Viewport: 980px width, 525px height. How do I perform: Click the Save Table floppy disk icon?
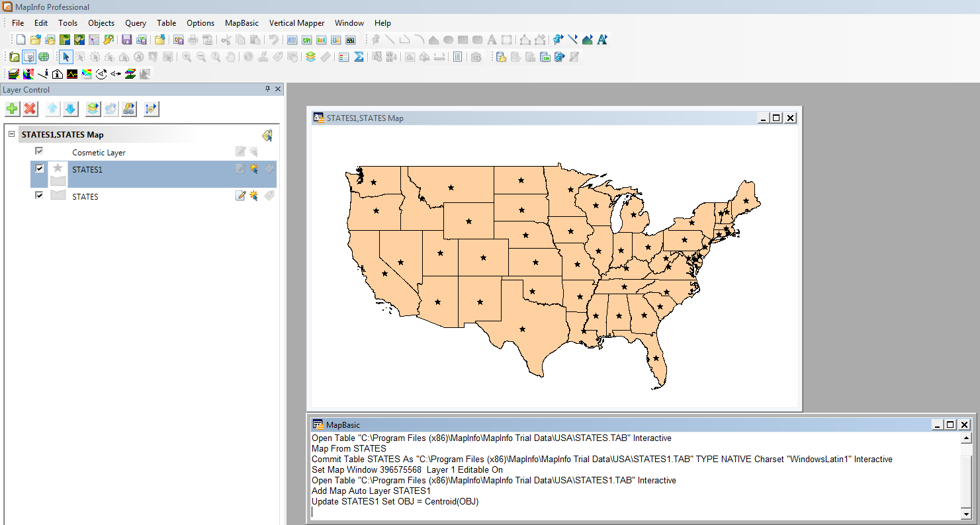click(x=126, y=40)
